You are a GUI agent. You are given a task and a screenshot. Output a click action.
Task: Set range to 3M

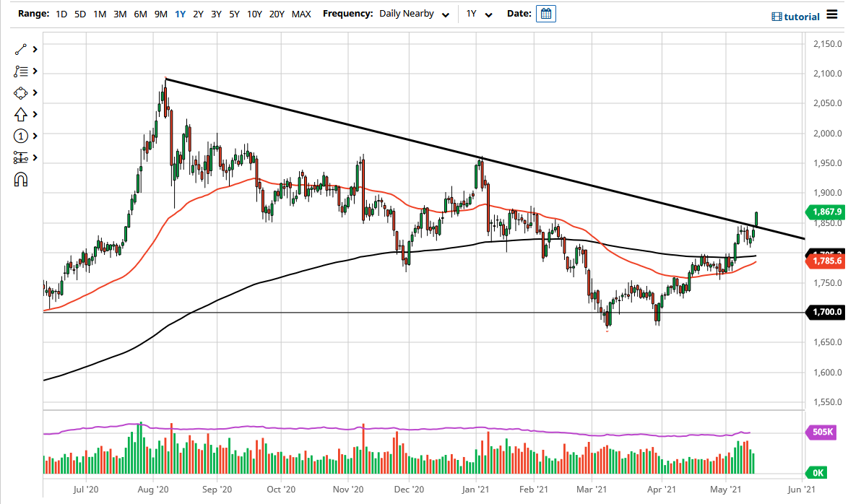click(x=120, y=14)
